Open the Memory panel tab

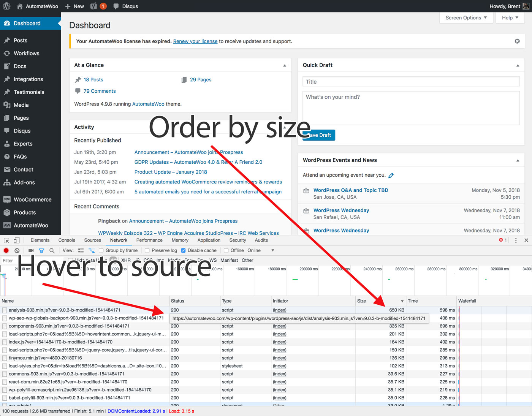(x=180, y=240)
